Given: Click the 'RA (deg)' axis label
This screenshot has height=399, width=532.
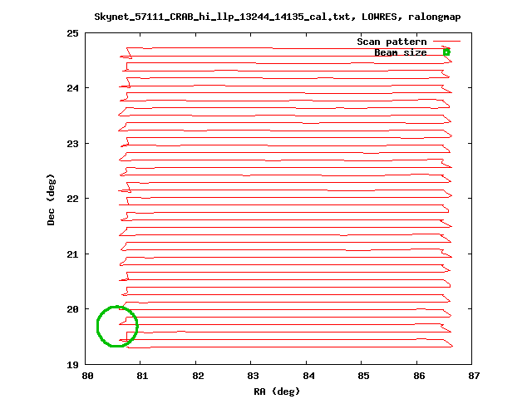Looking at the screenshot, I should coord(277,392).
